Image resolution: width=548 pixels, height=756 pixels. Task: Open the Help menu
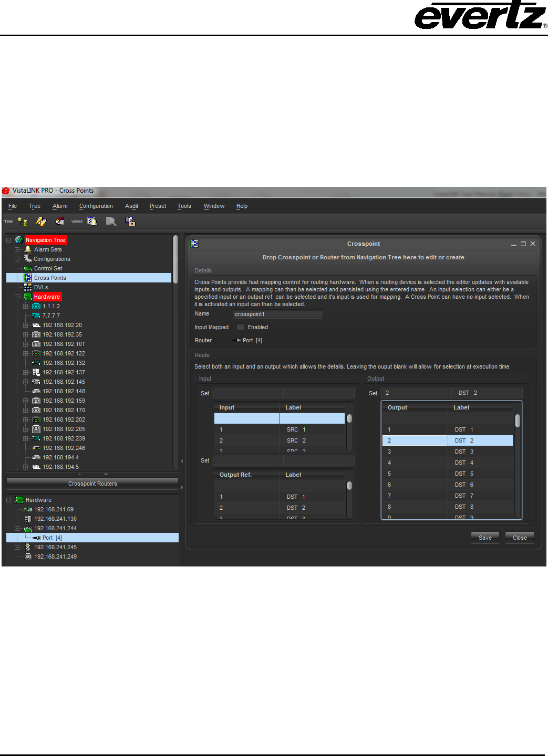242,206
